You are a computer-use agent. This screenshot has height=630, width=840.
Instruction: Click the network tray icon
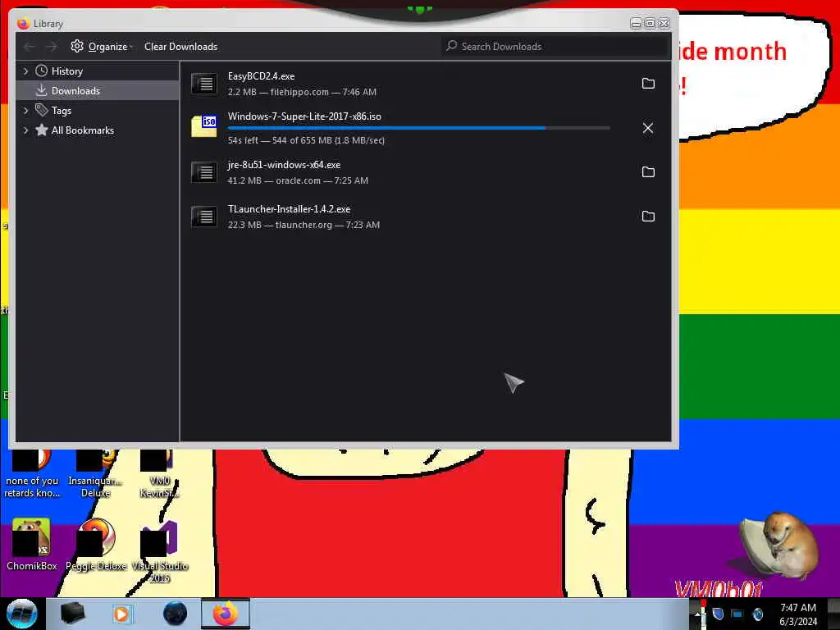pos(737,614)
